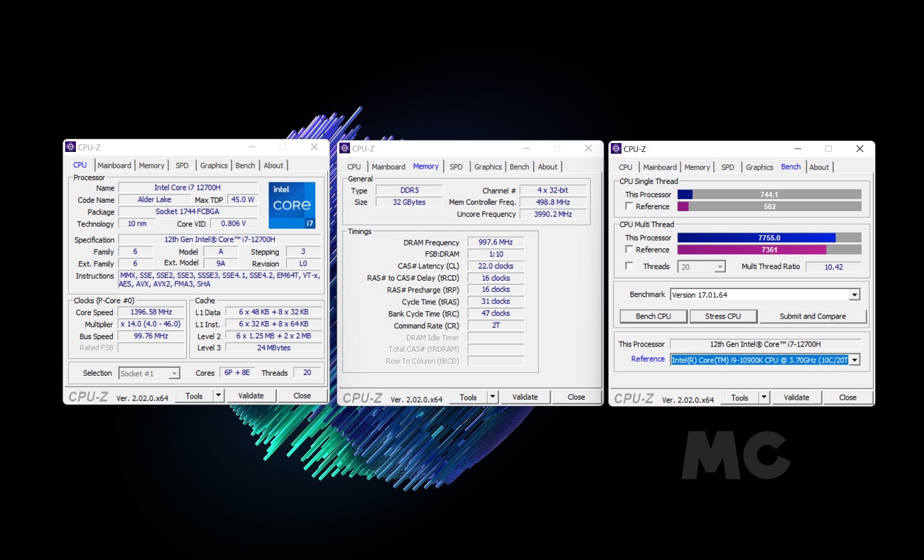Open the Benchmark version dropdown
Image resolution: width=924 pixels, height=560 pixels.
coord(854,295)
